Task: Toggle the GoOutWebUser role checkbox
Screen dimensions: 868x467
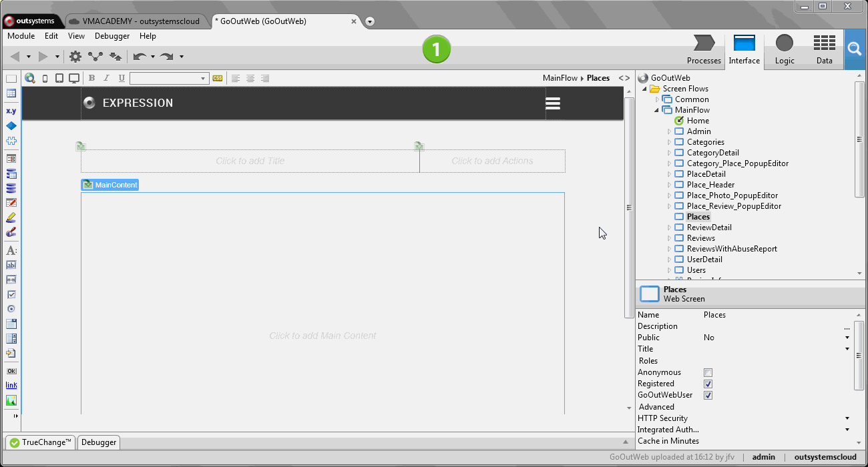Action: (708, 395)
